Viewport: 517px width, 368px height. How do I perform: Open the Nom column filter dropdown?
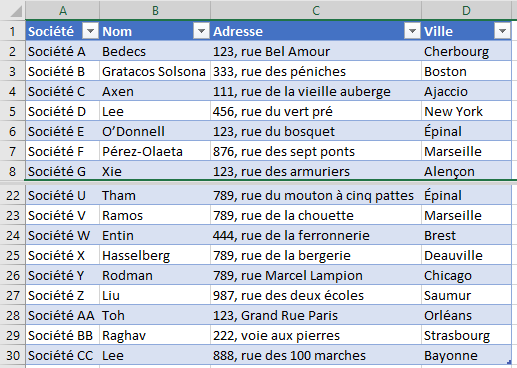(x=201, y=31)
